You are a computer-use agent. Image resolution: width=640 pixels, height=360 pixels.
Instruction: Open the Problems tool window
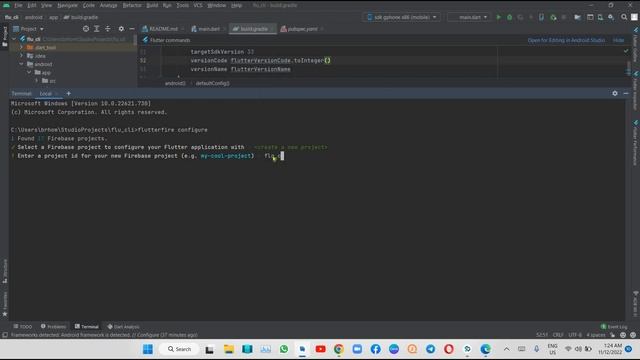[x=53, y=327]
